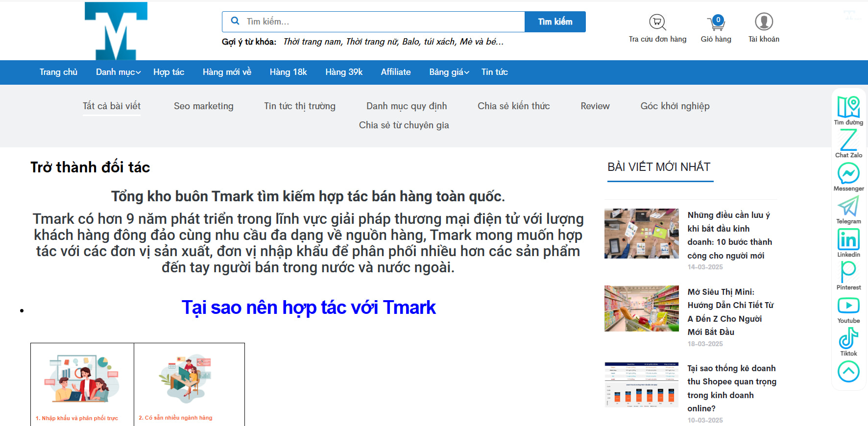The height and width of the screenshot is (426, 868).
Task: Click the Tmark logo
Action: click(116, 31)
